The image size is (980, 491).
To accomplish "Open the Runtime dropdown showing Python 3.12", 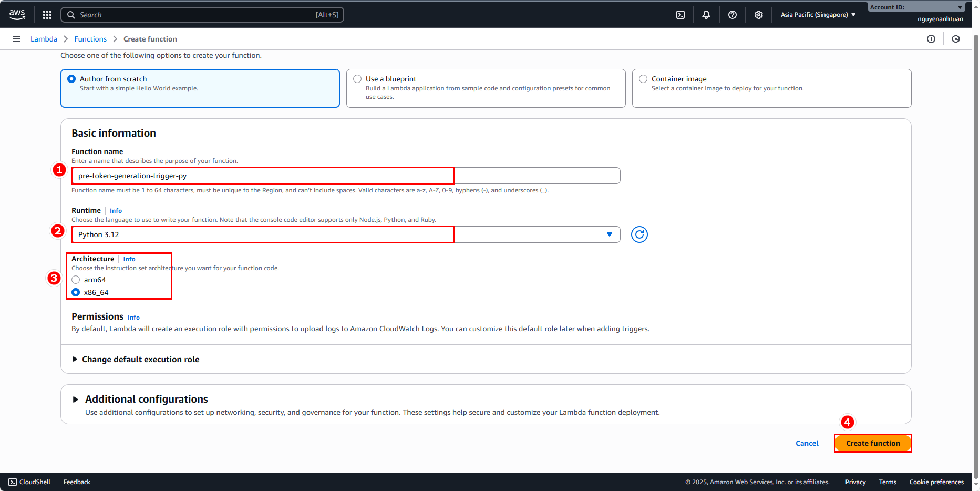I will (345, 234).
